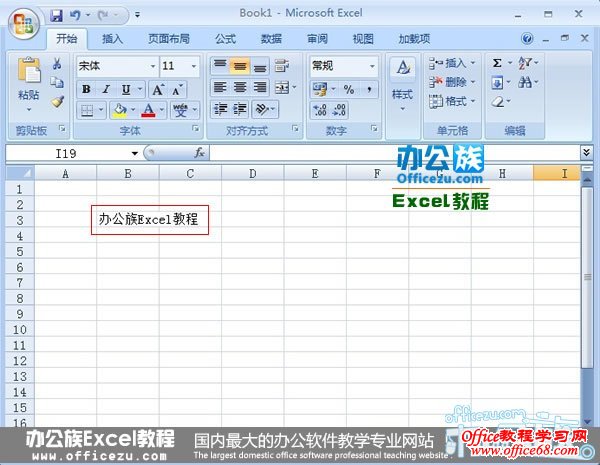Apply accounting number format
600x465 pixels.
coord(320,90)
